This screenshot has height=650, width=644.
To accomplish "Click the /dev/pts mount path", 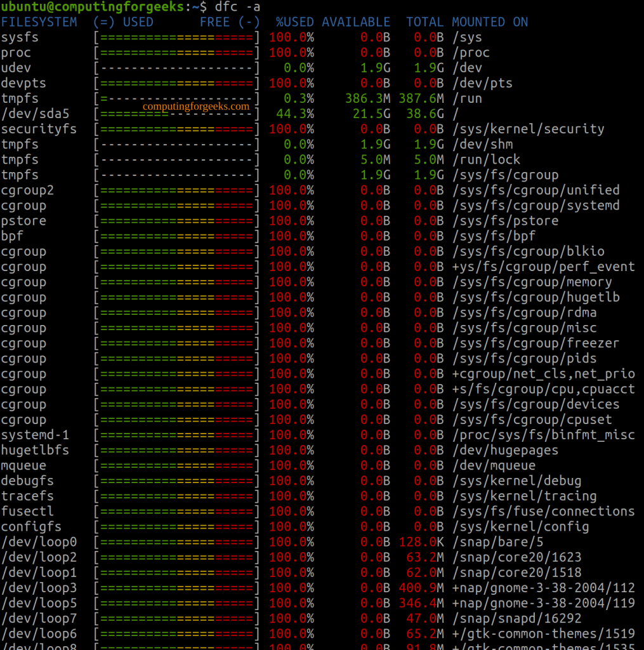I will [482, 83].
